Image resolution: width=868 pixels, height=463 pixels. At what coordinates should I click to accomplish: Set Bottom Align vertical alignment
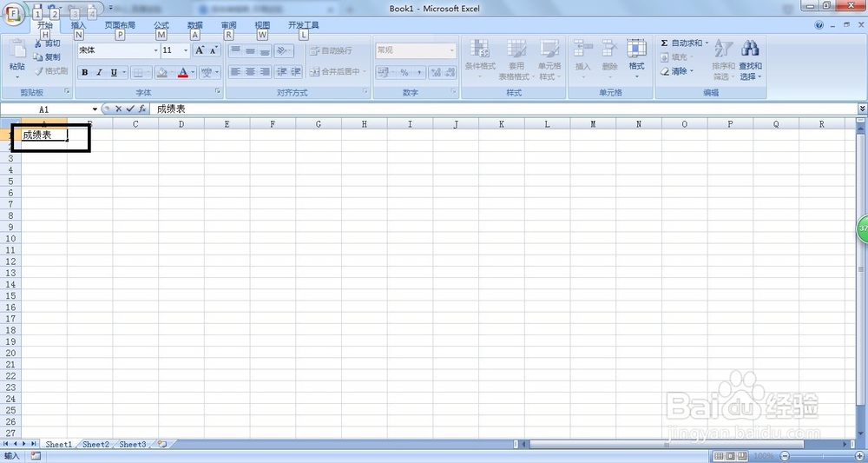tap(265, 51)
